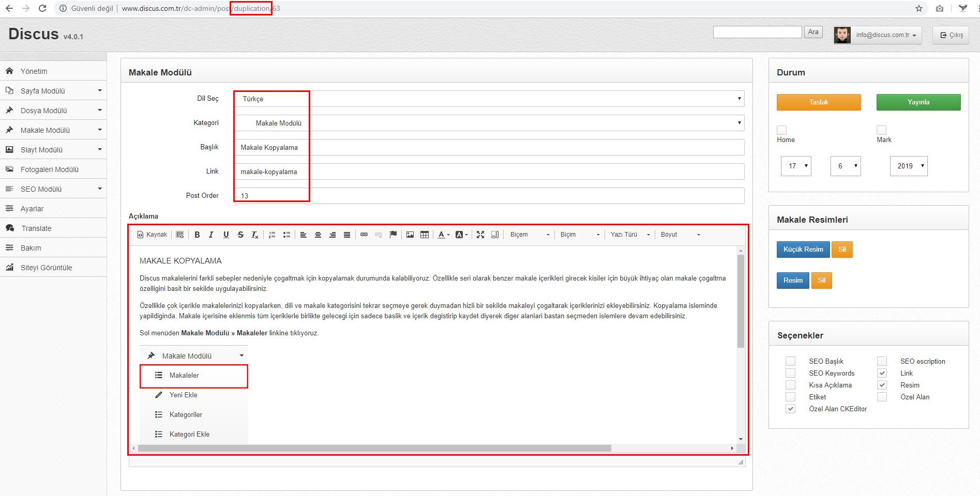Open Dil Seç language dropdown
Viewport: 980px width, 496px height.
(489, 99)
